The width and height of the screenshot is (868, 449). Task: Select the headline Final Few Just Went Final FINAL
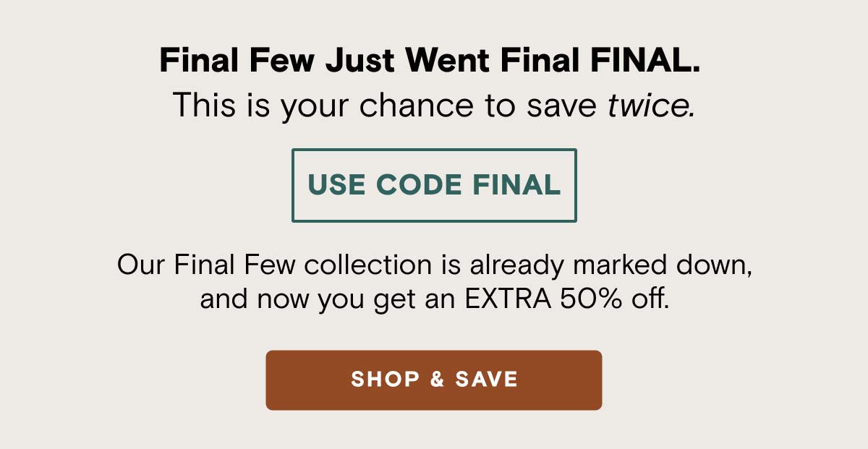[x=434, y=61]
